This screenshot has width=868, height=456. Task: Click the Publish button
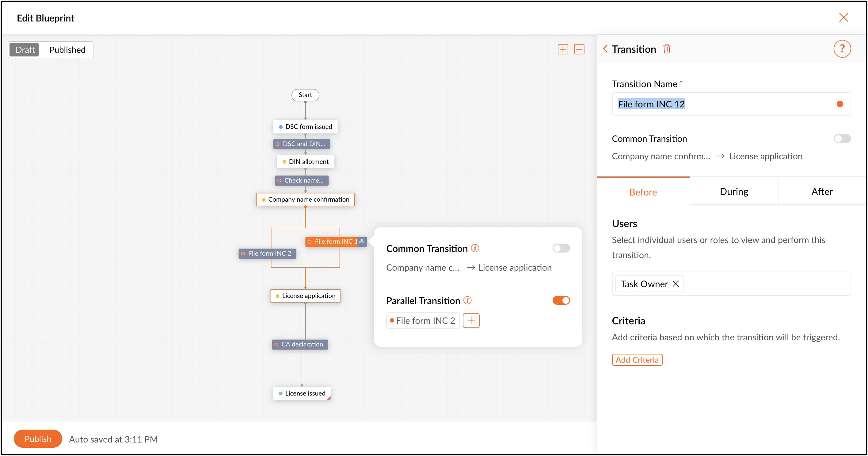(38, 439)
